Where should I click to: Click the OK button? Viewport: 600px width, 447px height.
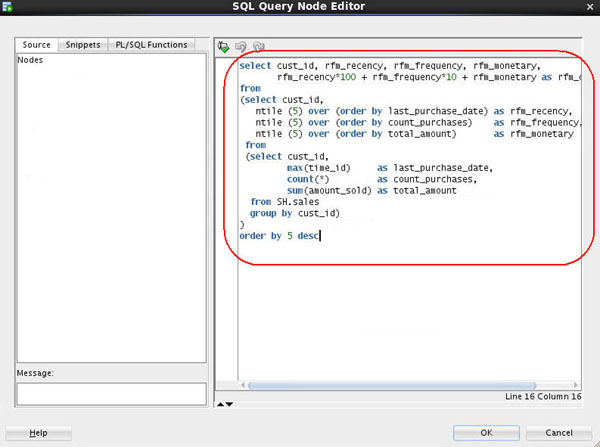[x=486, y=433]
